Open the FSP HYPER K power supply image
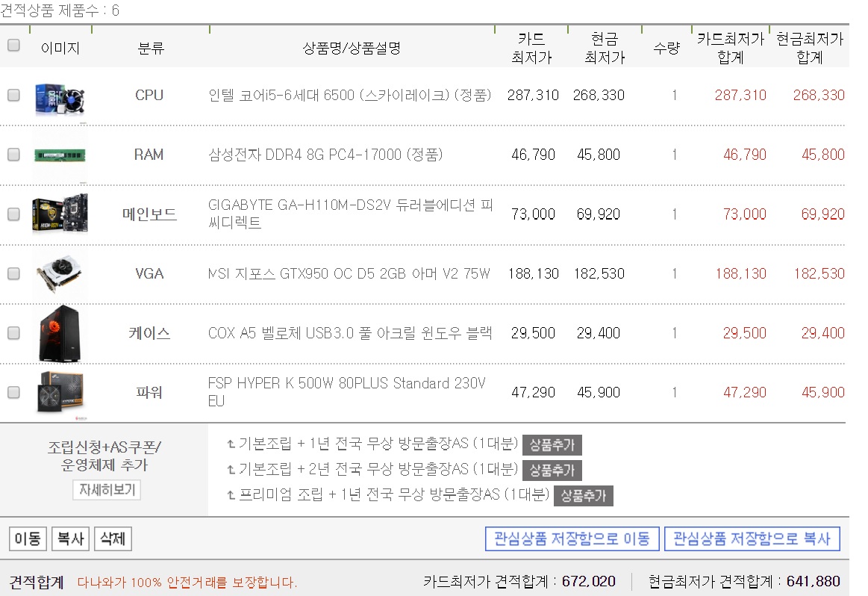Viewport: 868px width, 596px height. (x=60, y=393)
